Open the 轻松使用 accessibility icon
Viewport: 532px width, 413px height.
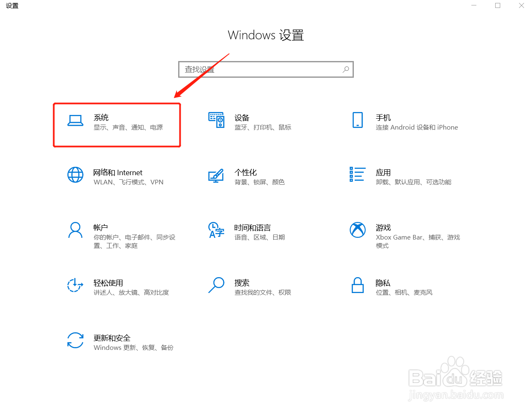[x=75, y=286]
